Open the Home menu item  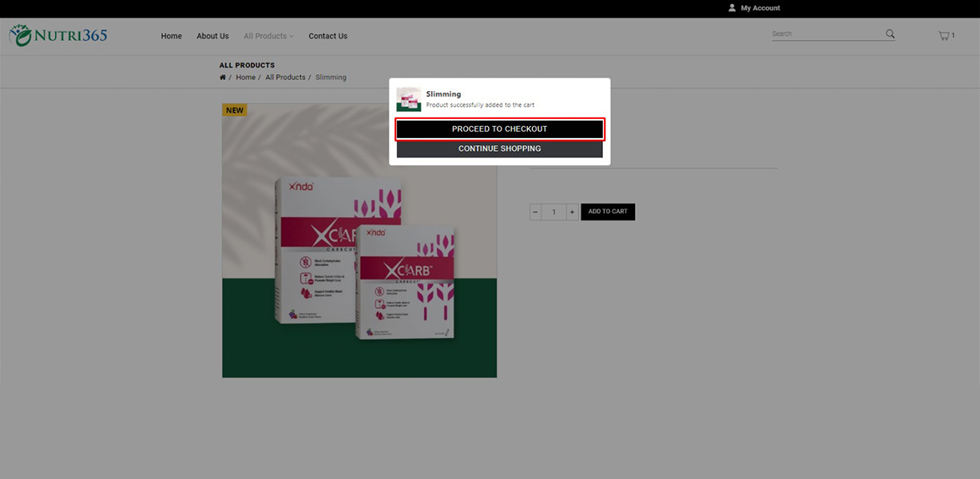click(171, 36)
